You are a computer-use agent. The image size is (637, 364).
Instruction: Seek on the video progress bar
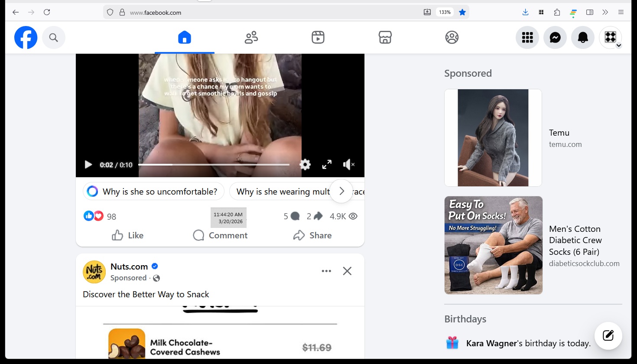pyautogui.click(x=214, y=165)
